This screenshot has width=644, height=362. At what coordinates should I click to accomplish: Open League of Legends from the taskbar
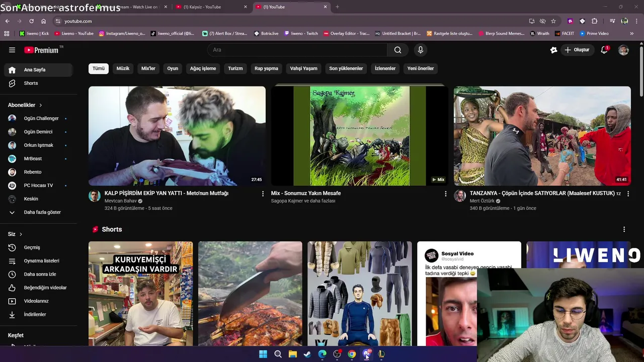coord(381,354)
